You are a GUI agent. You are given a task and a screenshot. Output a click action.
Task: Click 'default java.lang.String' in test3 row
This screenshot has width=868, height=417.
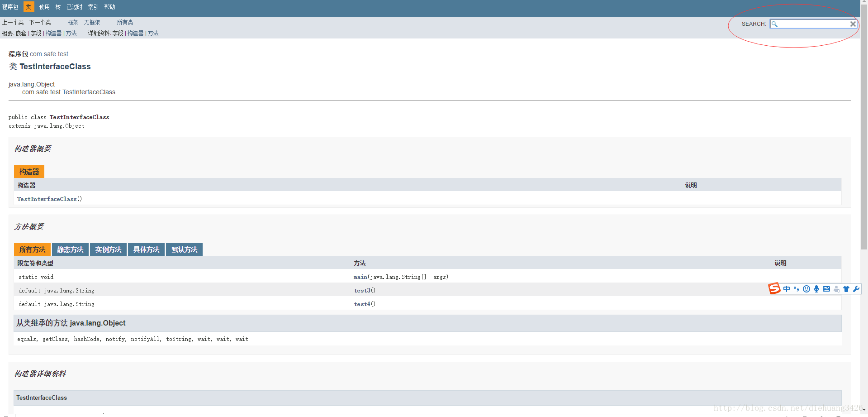click(57, 290)
